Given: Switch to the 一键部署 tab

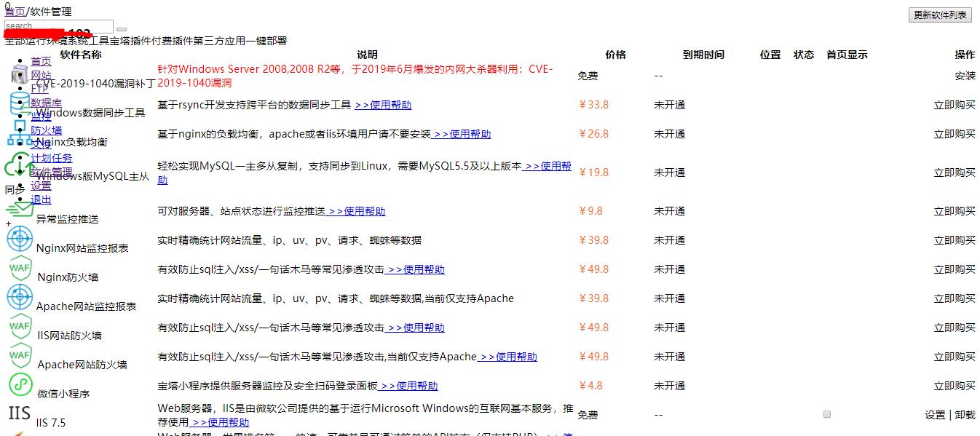Looking at the screenshot, I should coord(266,41).
